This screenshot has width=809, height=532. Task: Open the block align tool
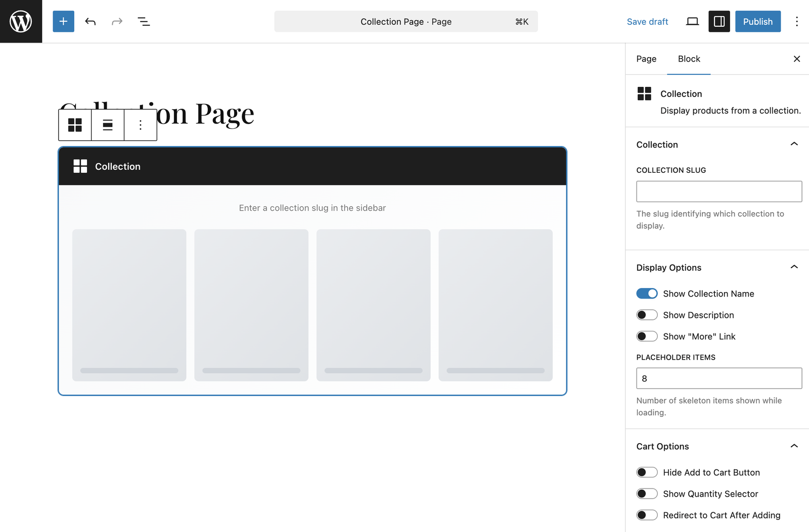[108, 125]
